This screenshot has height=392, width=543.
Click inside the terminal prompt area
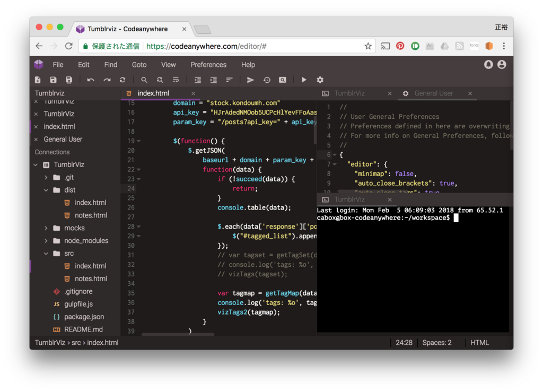pos(413,270)
